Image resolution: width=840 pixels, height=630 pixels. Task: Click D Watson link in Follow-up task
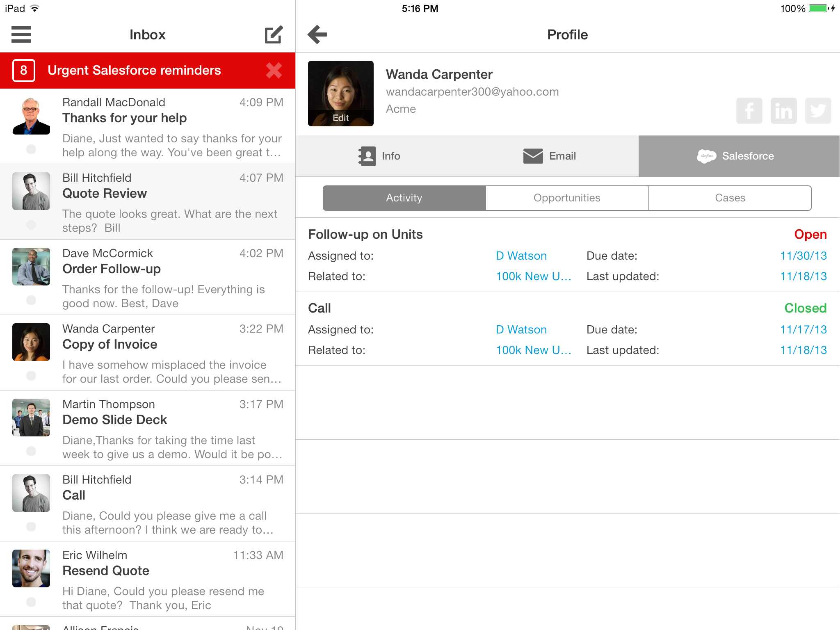click(521, 256)
